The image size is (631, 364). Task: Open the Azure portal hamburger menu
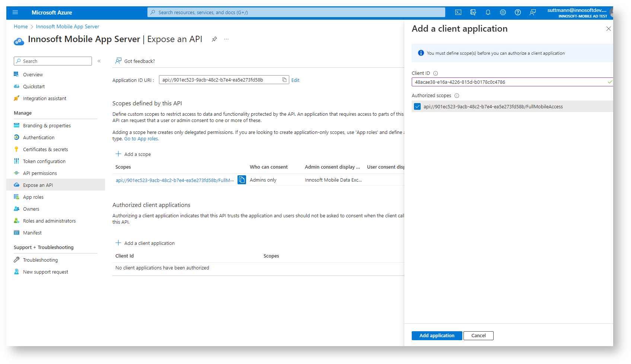(15, 12)
